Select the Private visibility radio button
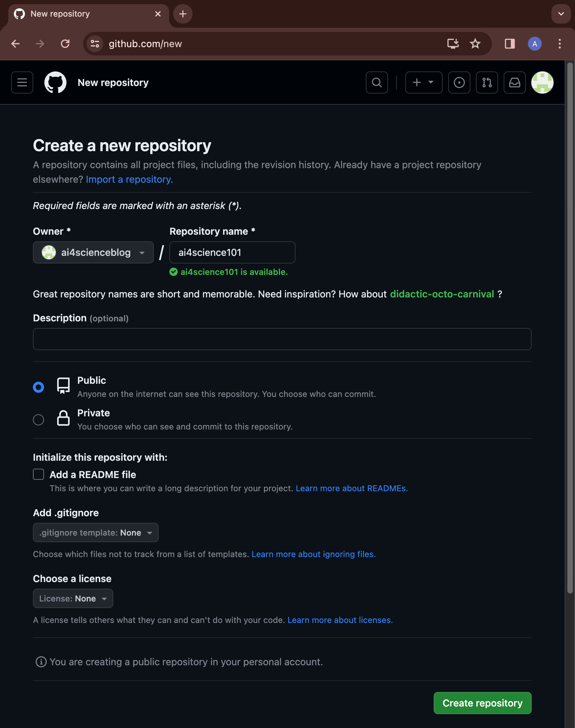Viewport: 575px width, 728px height. [x=38, y=419]
